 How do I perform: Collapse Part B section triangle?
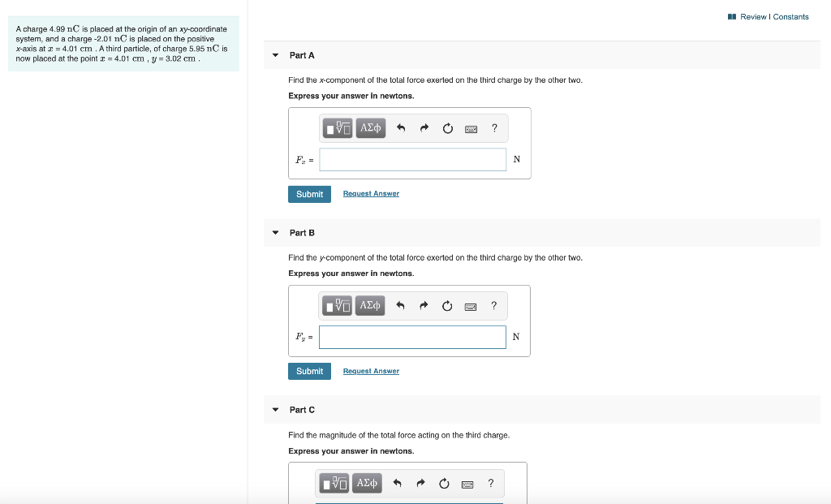(x=276, y=233)
